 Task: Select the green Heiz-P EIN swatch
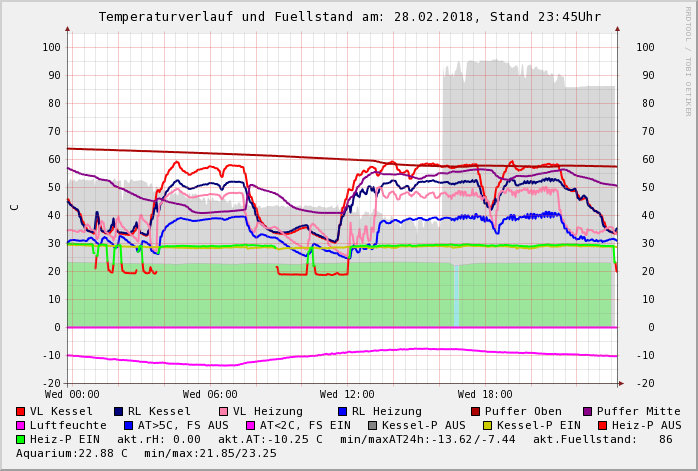click(x=21, y=439)
